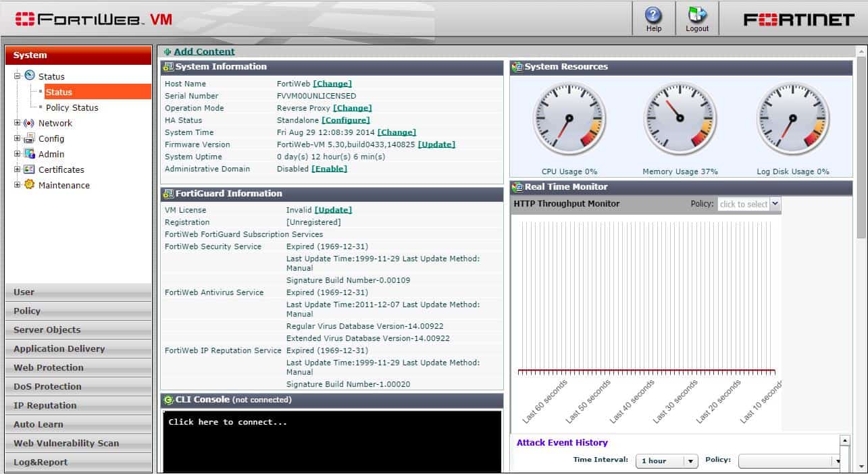Viewport: 868px width, 474px height.
Task: Click the Maintenance gear icon in the tree
Action: coord(29,185)
